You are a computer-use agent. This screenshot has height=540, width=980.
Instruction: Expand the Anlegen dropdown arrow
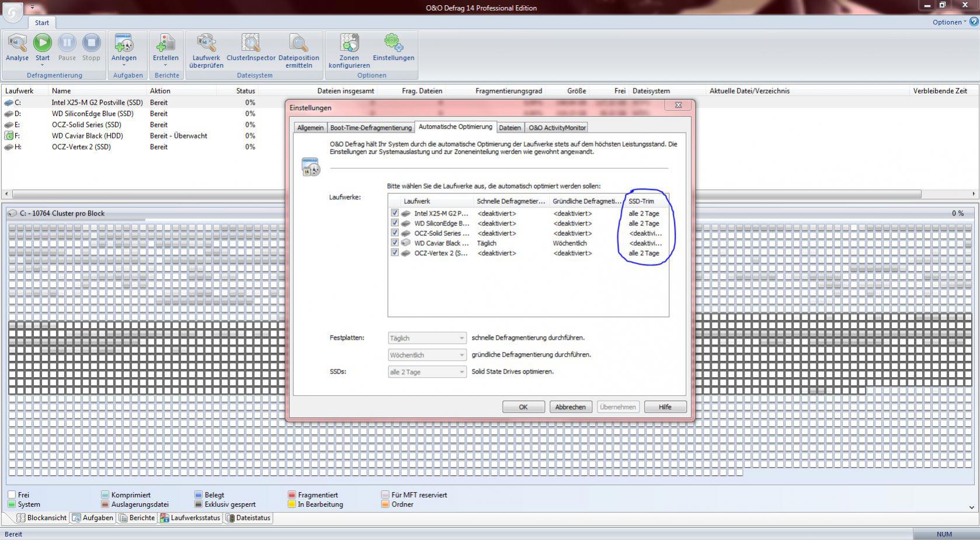point(124,65)
